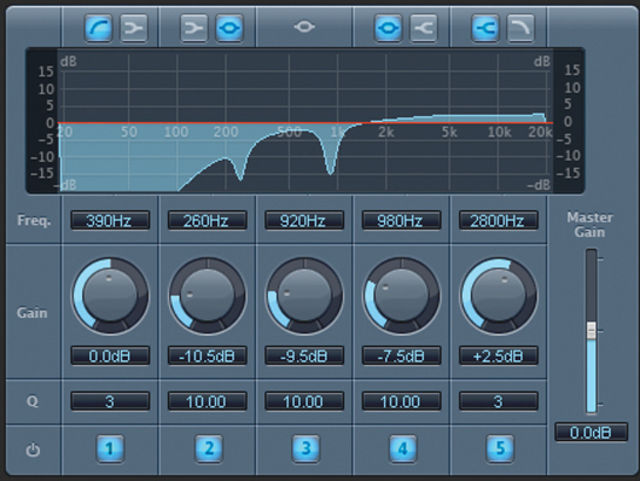Select band 2 bell filter shape
This screenshot has width=640, height=481.
point(229,28)
